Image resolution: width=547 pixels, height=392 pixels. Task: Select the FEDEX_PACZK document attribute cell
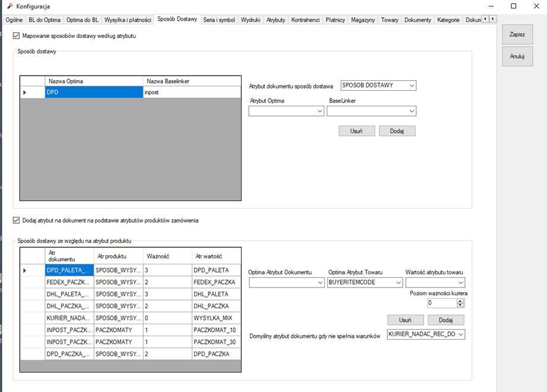(x=69, y=282)
